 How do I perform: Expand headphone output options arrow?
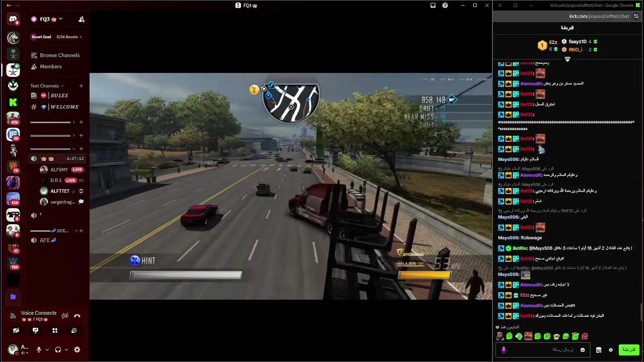[66, 350]
